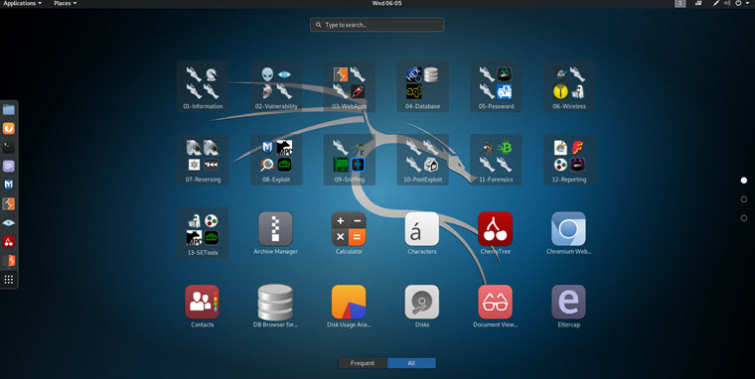Expand the Places menu
The width and height of the screenshot is (755, 379).
tap(65, 3)
